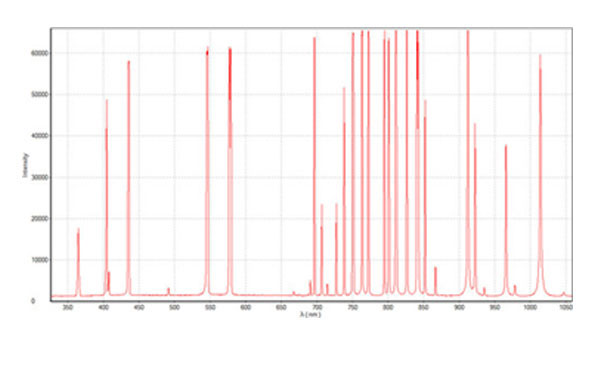Click the 0 y-axis tick label
Viewport: 600px width, 383px height.
[x=33, y=301]
